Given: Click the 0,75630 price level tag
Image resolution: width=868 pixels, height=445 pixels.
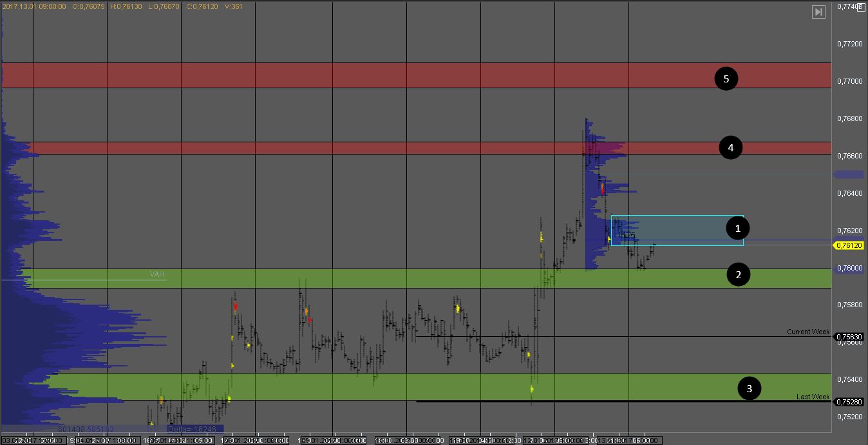Looking at the screenshot, I should 849,337.
